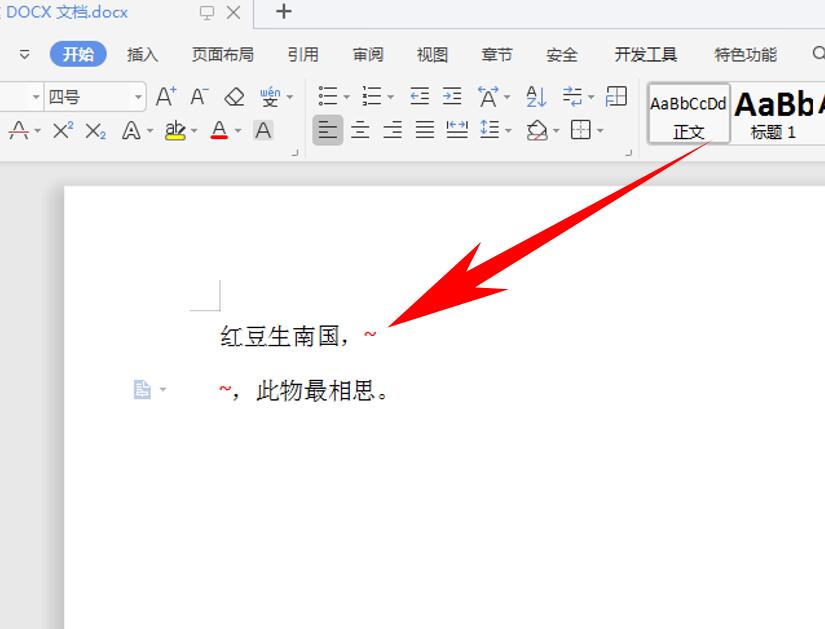Expand bullet list style options
Image resolution: width=825 pixels, height=629 pixels.
pos(346,97)
